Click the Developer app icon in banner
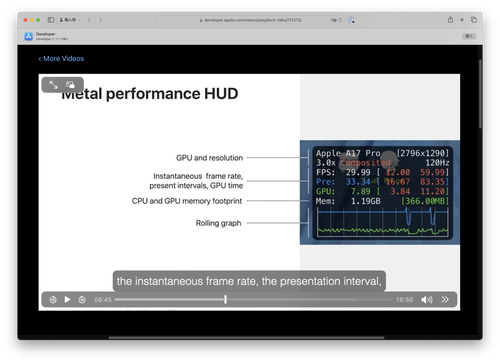 click(29, 36)
